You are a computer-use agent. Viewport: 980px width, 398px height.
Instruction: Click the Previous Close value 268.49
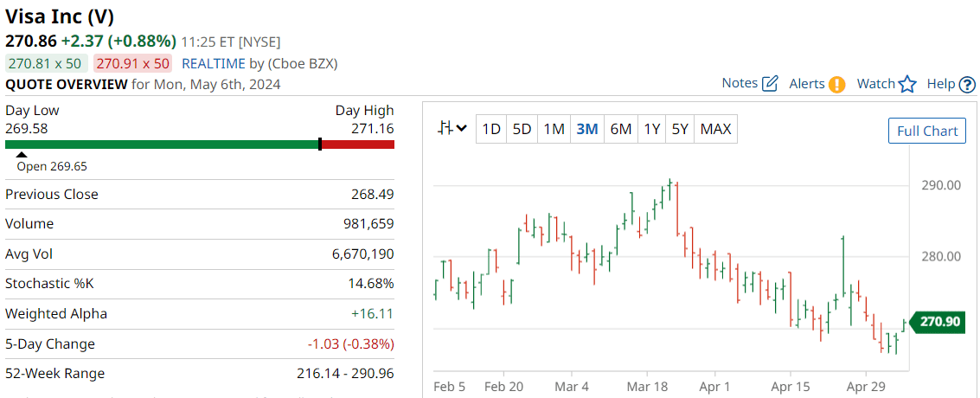(x=373, y=195)
